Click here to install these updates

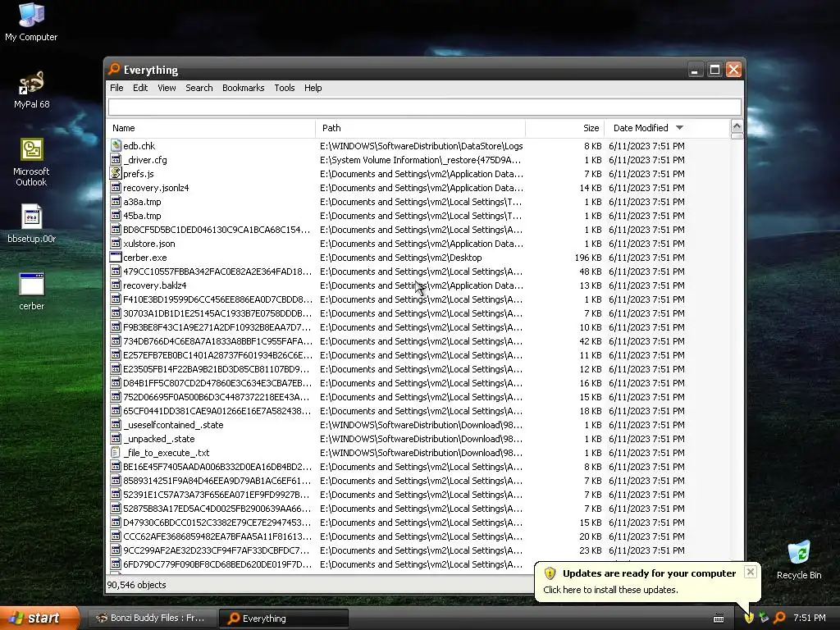(610, 590)
